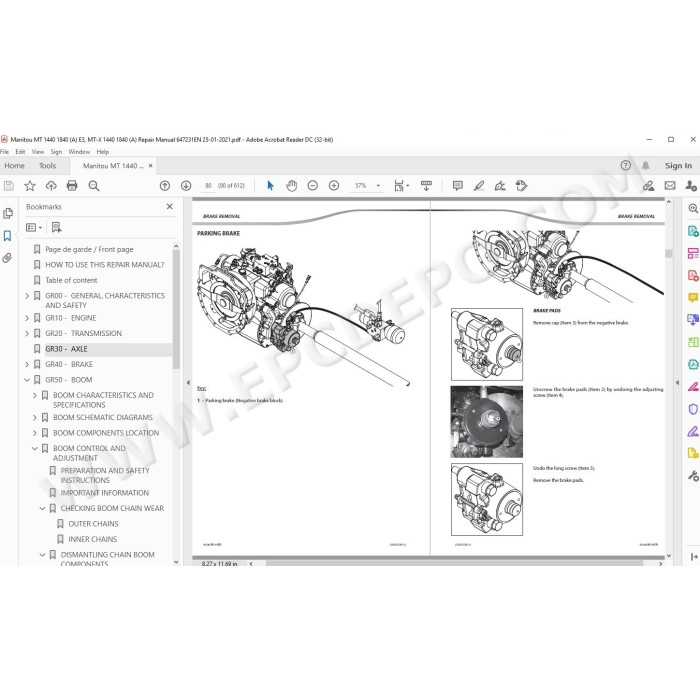Open the Find text search tool
This screenshot has width=700, height=700.
(x=93, y=186)
